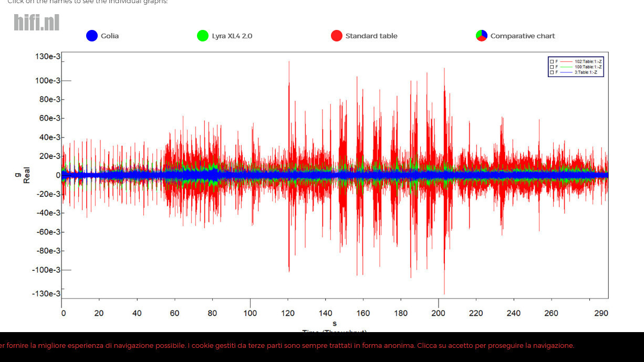Show the Lyra XL4 2.0 graph
Viewport: 644px width, 362px height.
232,36
